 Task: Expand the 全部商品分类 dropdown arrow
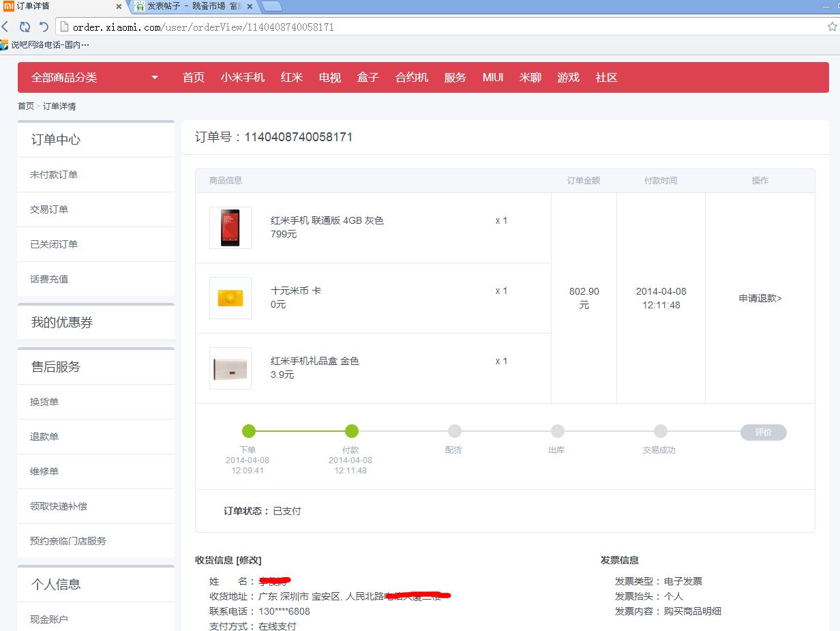pos(155,78)
